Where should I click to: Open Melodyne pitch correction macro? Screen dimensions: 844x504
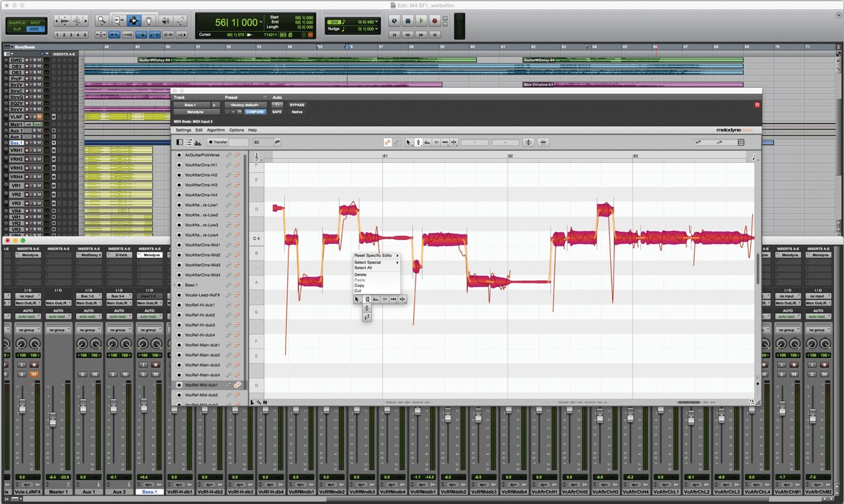pyautogui.click(x=529, y=142)
